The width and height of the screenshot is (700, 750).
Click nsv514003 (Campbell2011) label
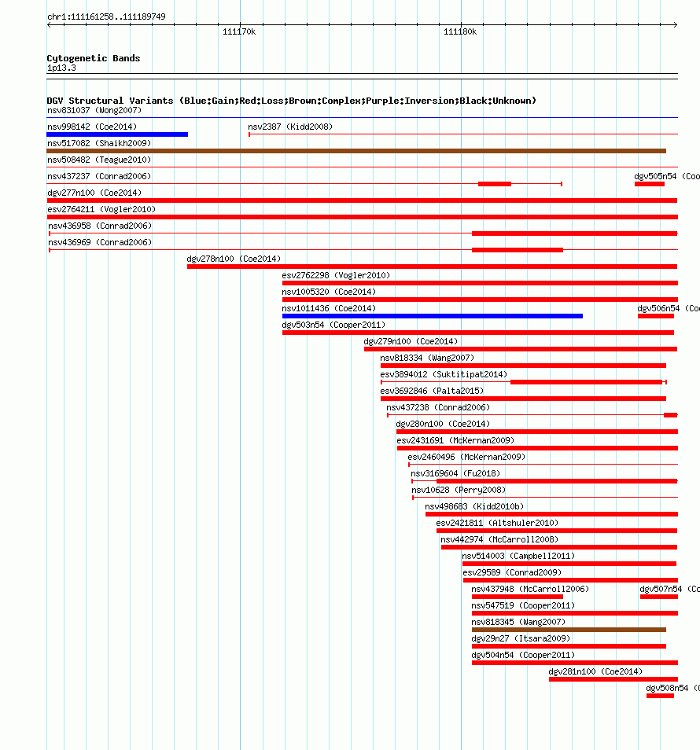point(518,556)
